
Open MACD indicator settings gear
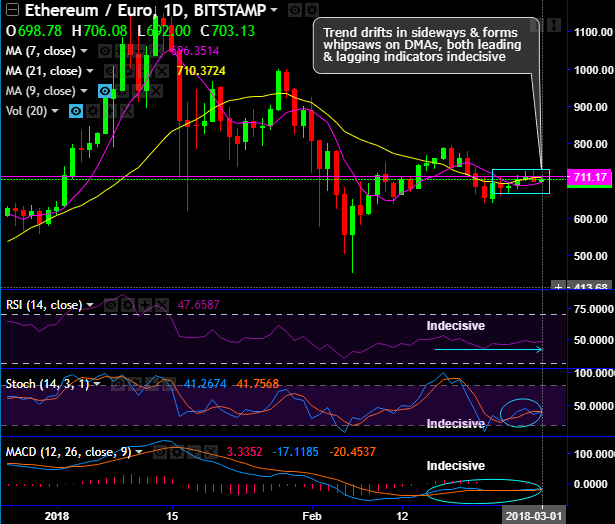point(177,452)
